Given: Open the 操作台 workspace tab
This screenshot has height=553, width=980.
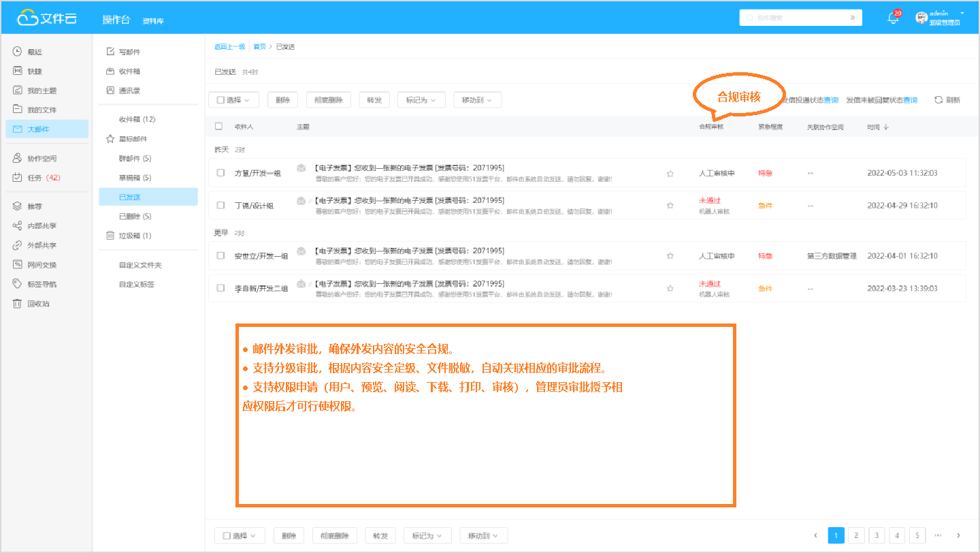Looking at the screenshot, I should (x=116, y=19).
